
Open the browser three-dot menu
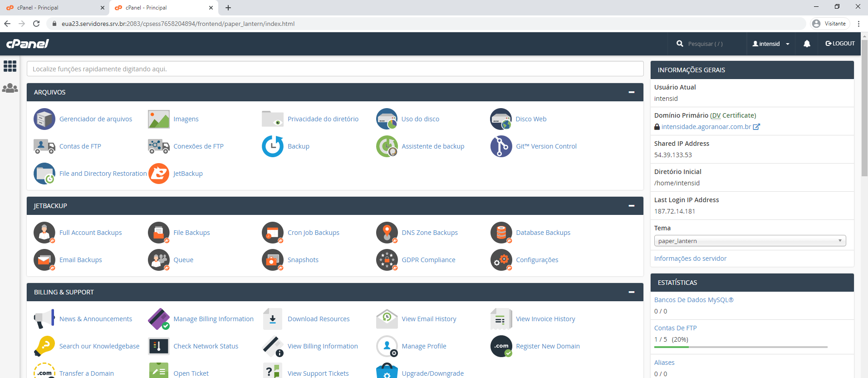[858, 24]
